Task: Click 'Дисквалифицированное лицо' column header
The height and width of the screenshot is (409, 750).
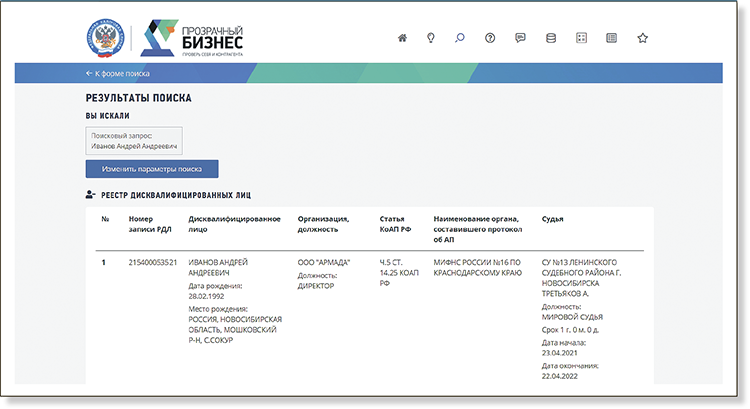Action: coord(233,223)
